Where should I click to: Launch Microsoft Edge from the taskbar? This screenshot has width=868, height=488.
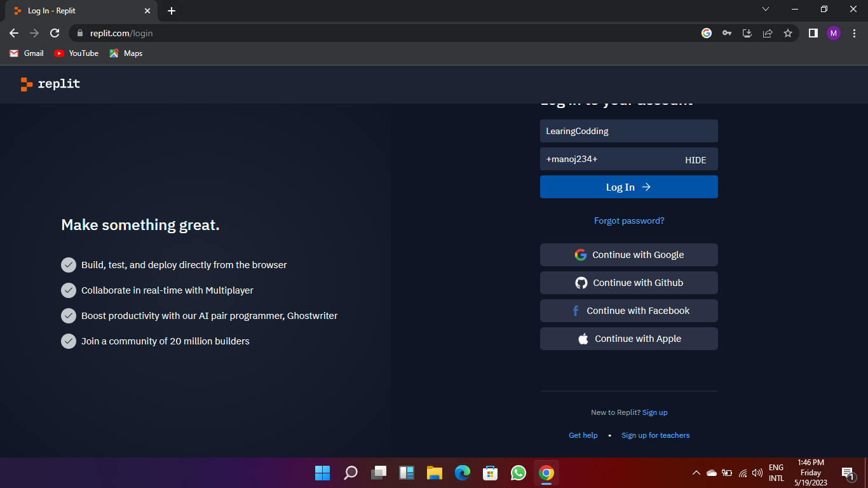point(463,473)
